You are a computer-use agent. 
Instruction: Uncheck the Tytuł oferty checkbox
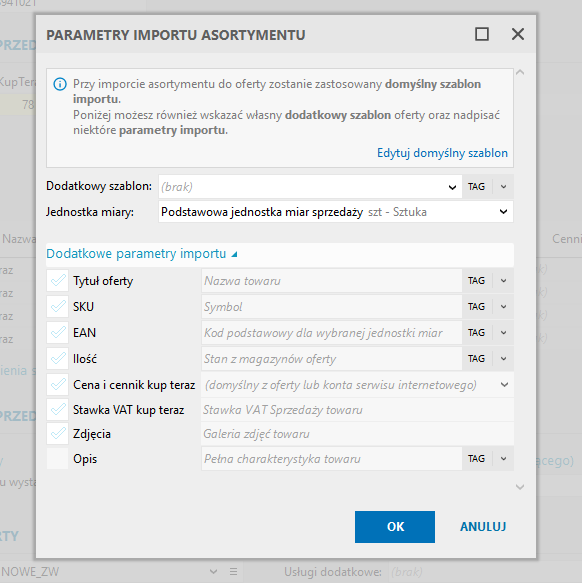[x=58, y=281]
